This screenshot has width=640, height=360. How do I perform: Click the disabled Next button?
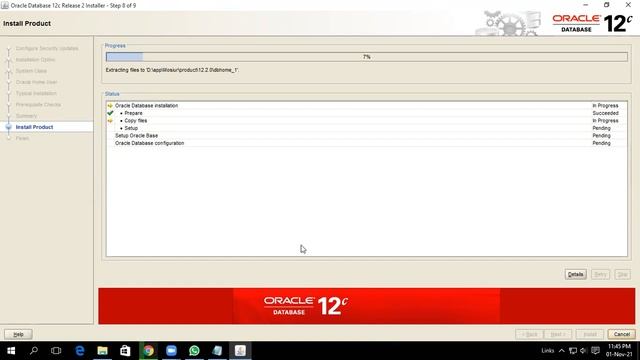pyautogui.click(x=558, y=334)
